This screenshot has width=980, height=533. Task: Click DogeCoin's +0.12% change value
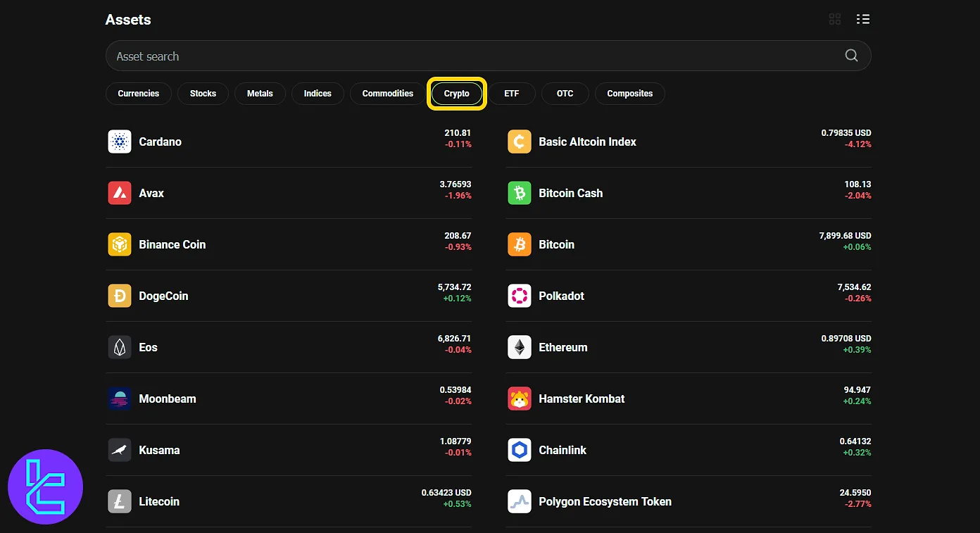457,299
